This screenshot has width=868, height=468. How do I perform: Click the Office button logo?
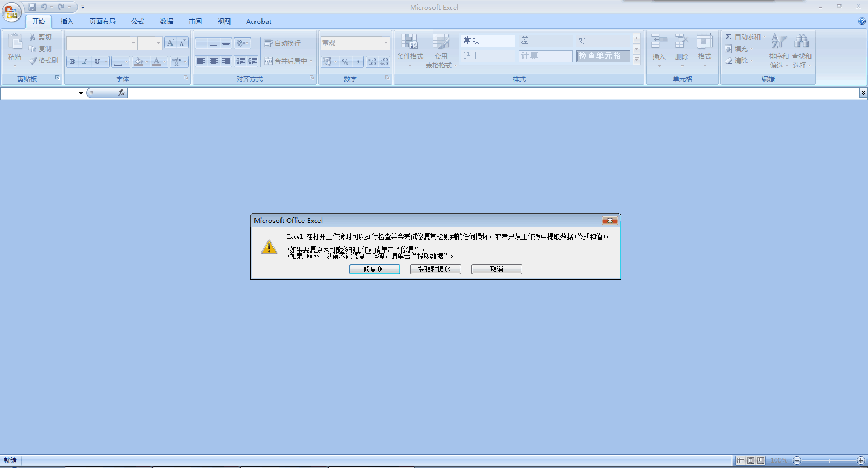tap(11, 12)
